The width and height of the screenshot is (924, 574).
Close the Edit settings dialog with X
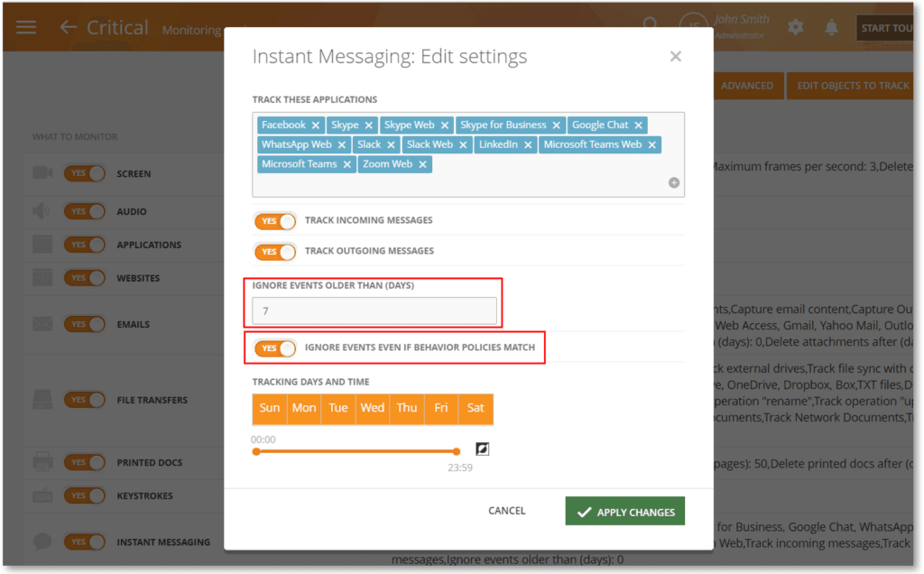(x=675, y=56)
